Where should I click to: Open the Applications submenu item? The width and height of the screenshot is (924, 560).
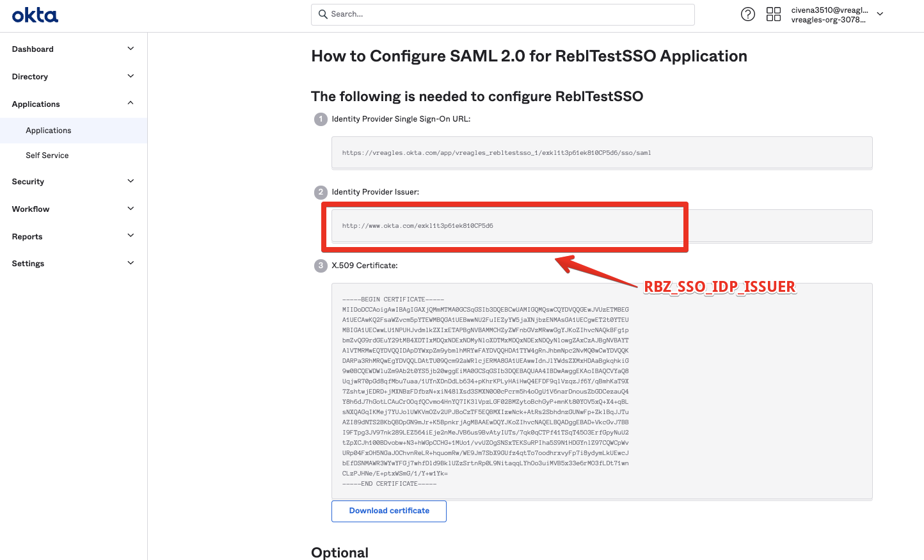click(49, 131)
